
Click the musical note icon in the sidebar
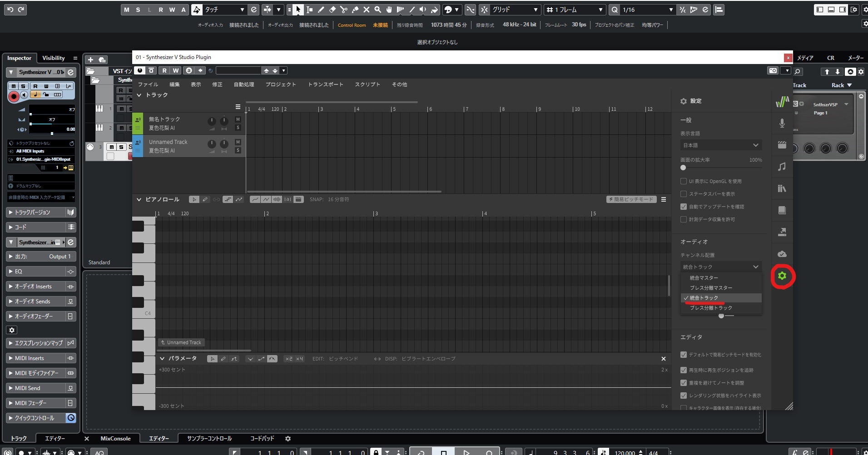pos(782,167)
